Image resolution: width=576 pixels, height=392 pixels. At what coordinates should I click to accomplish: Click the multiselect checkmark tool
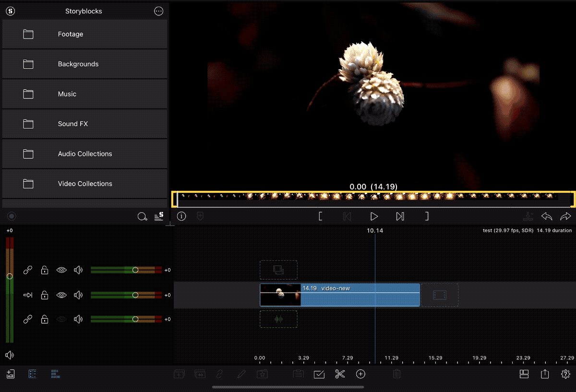pyautogui.click(x=319, y=374)
